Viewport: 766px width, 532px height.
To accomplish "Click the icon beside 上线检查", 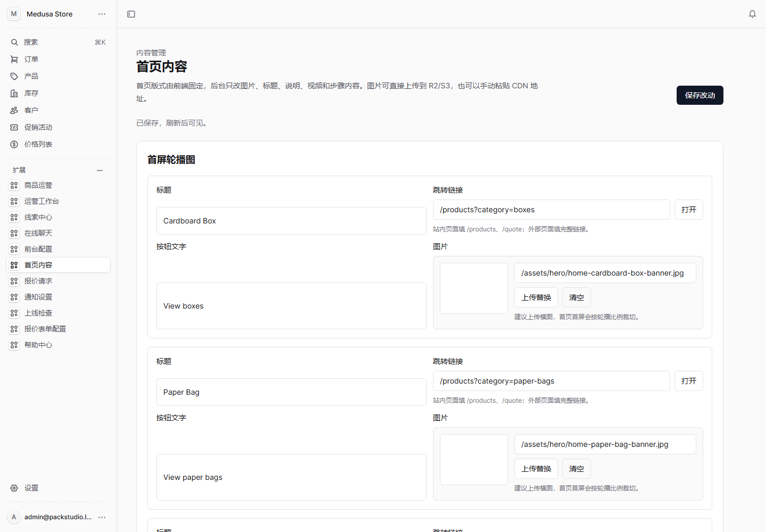I will pos(14,313).
